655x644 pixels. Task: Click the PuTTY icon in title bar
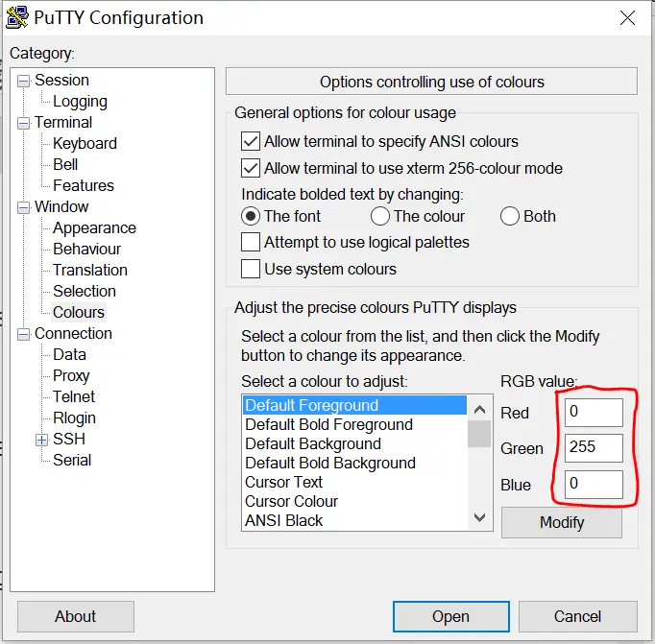(17, 17)
